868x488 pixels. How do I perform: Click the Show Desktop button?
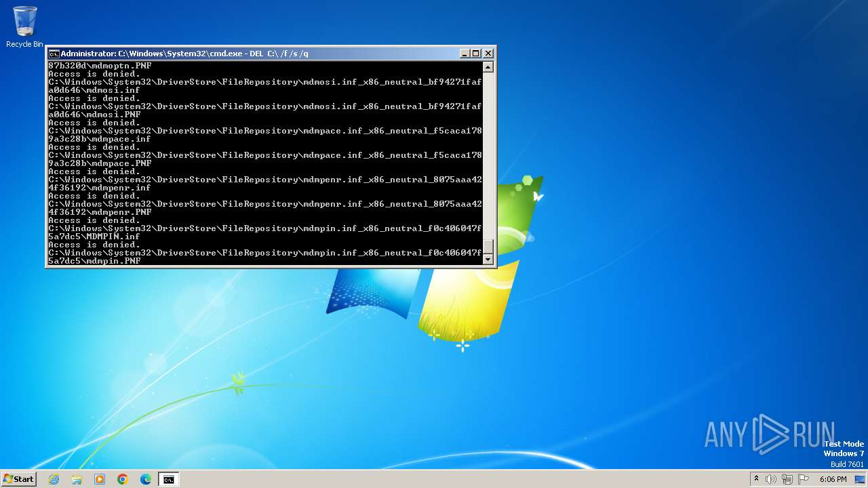point(860,479)
